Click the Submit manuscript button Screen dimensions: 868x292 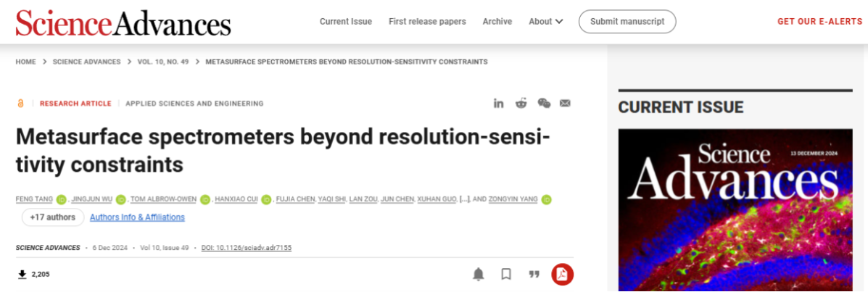[x=627, y=22]
